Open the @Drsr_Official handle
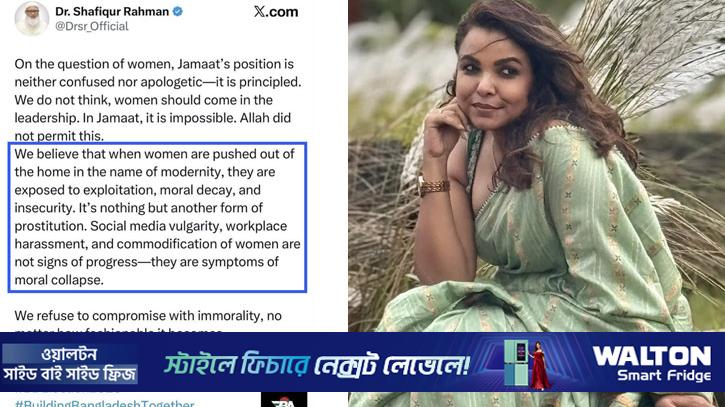This screenshot has height=407, width=725. click(x=92, y=26)
